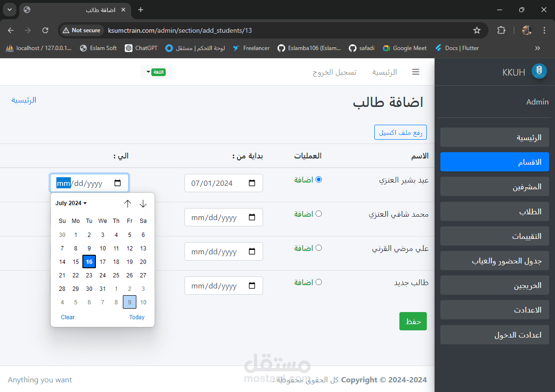Open the Eslamba106 GitHub bookmark
Image resolution: width=555 pixels, height=392 pixels.
tap(309, 48)
